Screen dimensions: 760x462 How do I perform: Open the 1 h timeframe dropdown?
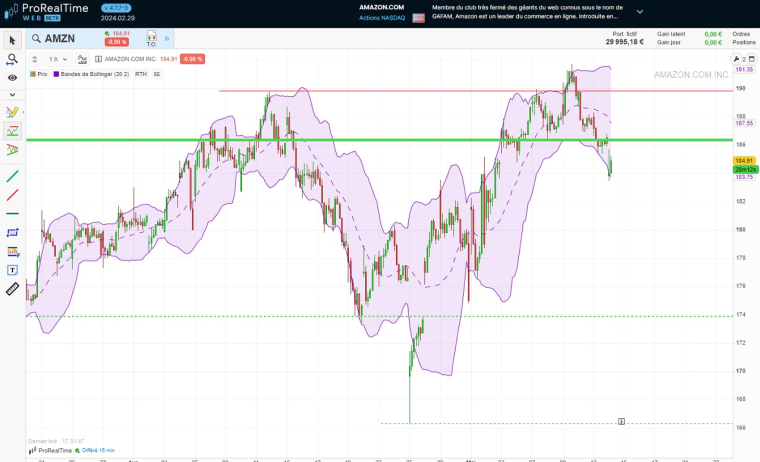(58, 59)
